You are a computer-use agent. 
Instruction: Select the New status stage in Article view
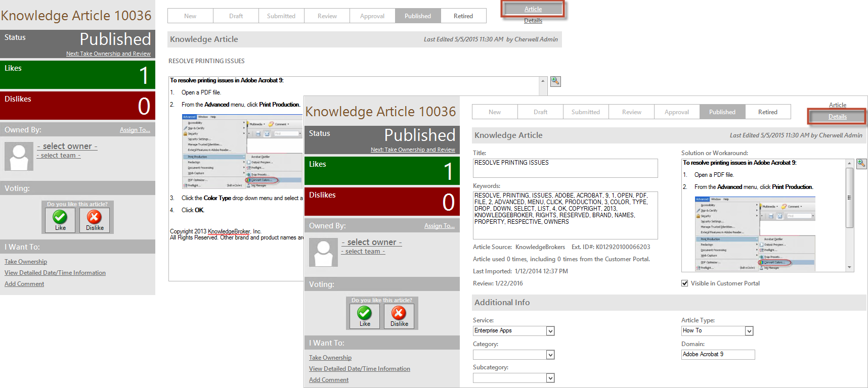click(x=190, y=16)
